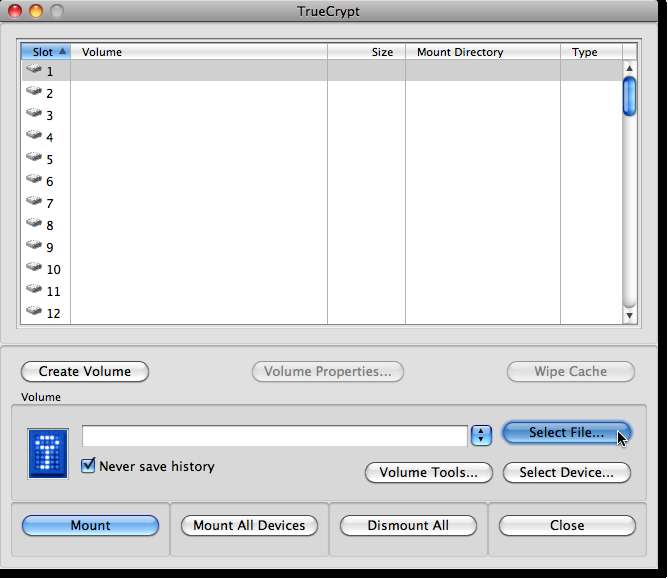Open Volume Tools menu
The width and height of the screenshot is (668, 579).
click(429, 472)
